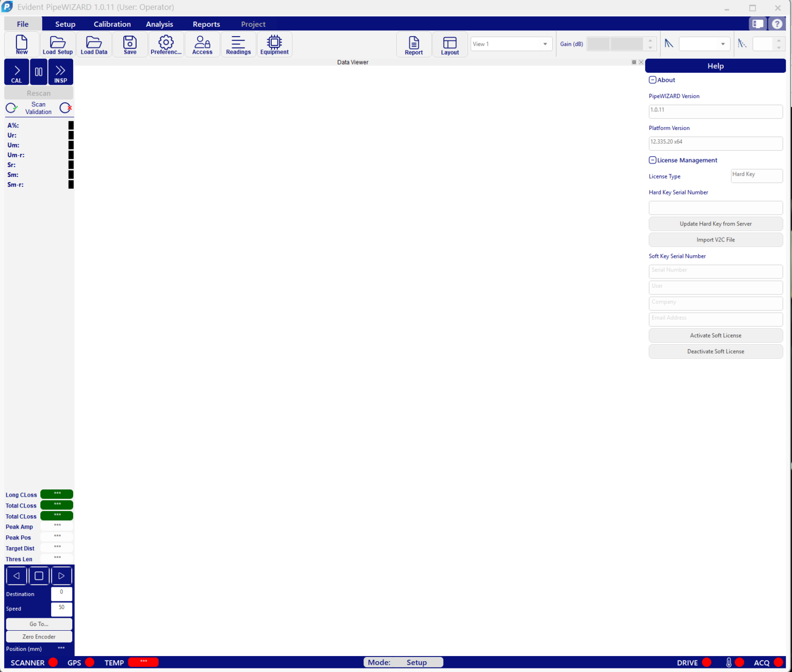Image resolution: width=792 pixels, height=672 pixels.
Task: Click the PipeWIZARD Version field
Action: (x=716, y=112)
